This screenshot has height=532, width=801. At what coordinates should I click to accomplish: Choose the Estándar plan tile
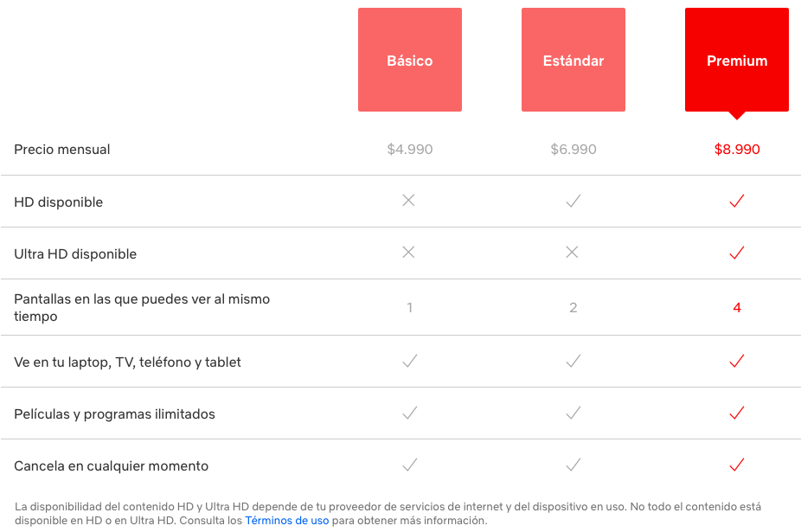(573, 61)
